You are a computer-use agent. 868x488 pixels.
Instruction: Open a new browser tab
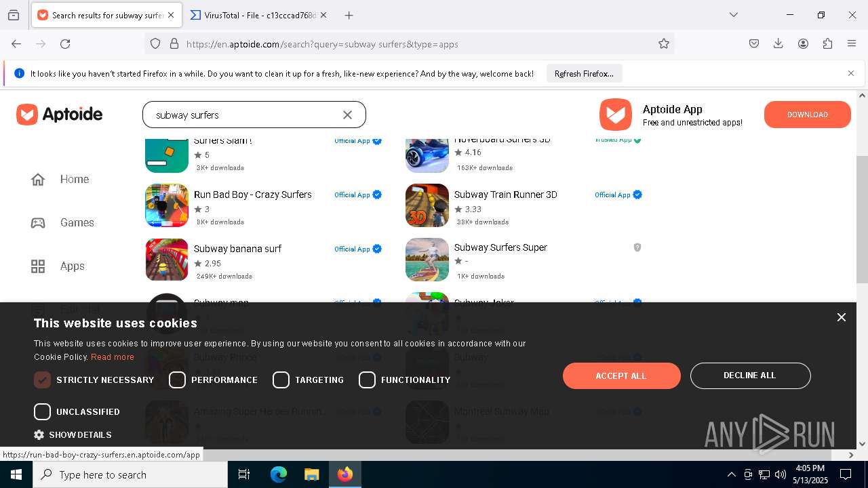click(x=349, y=15)
